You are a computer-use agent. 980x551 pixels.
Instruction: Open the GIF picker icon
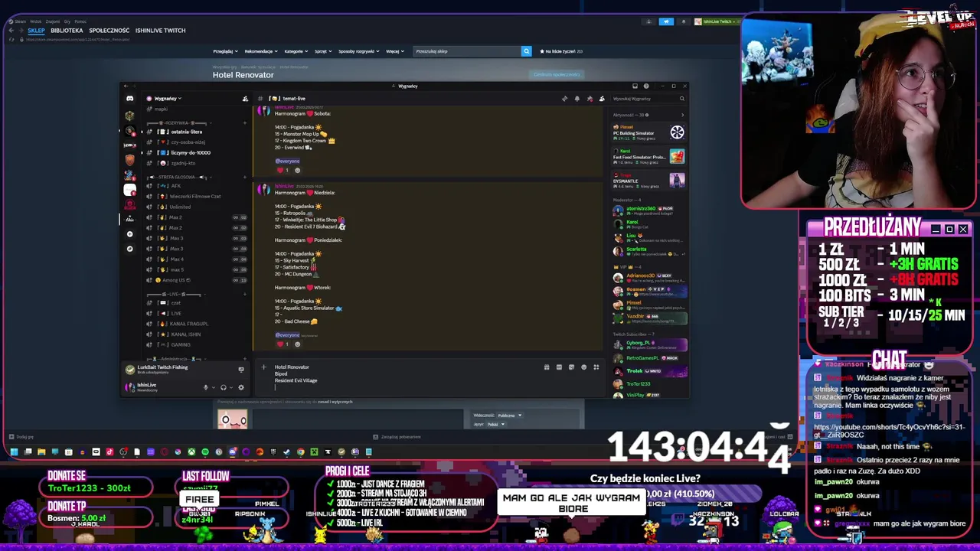[559, 367]
